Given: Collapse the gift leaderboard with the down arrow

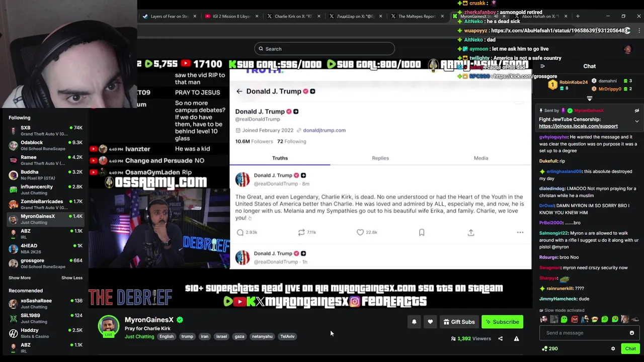Looking at the screenshot, I should click(x=590, y=99).
